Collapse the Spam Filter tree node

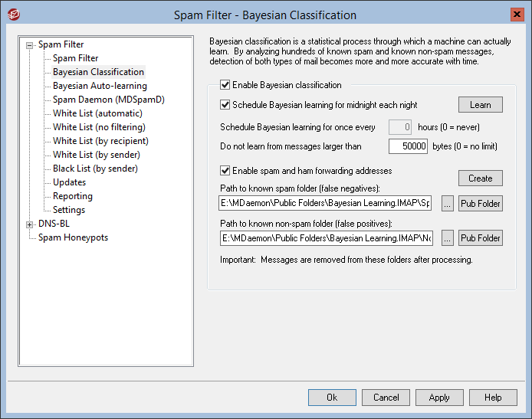(30, 45)
